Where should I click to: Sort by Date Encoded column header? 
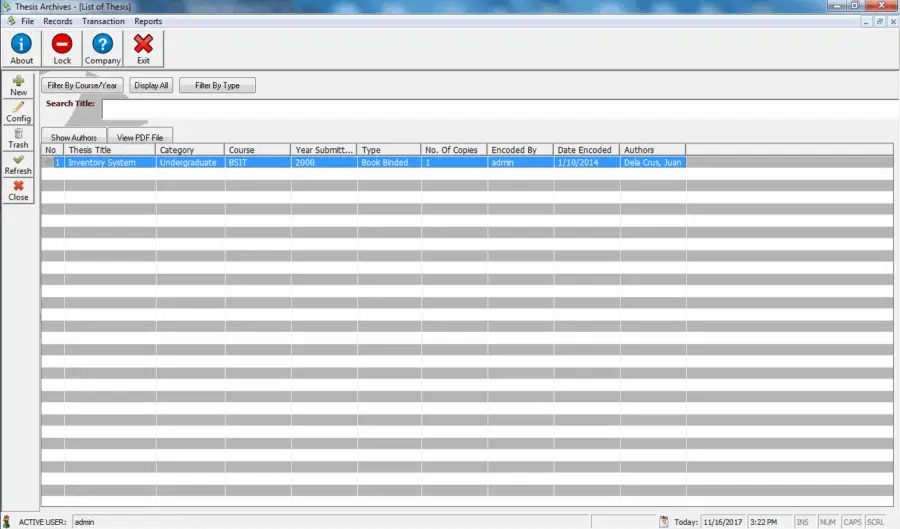pos(586,150)
